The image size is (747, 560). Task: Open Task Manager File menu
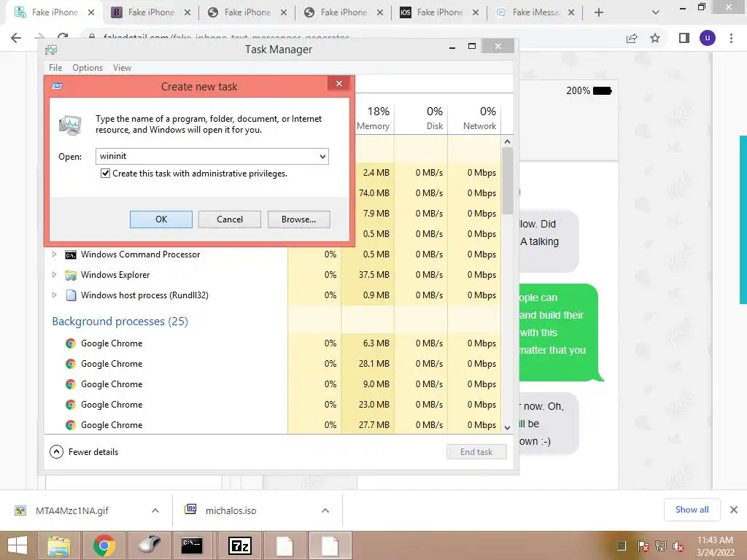coord(55,68)
